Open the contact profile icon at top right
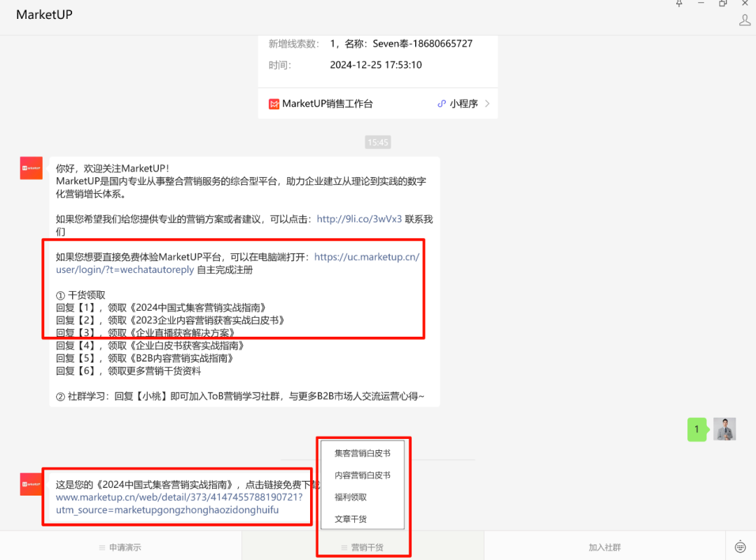The image size is (756, 560). [744, 20]
